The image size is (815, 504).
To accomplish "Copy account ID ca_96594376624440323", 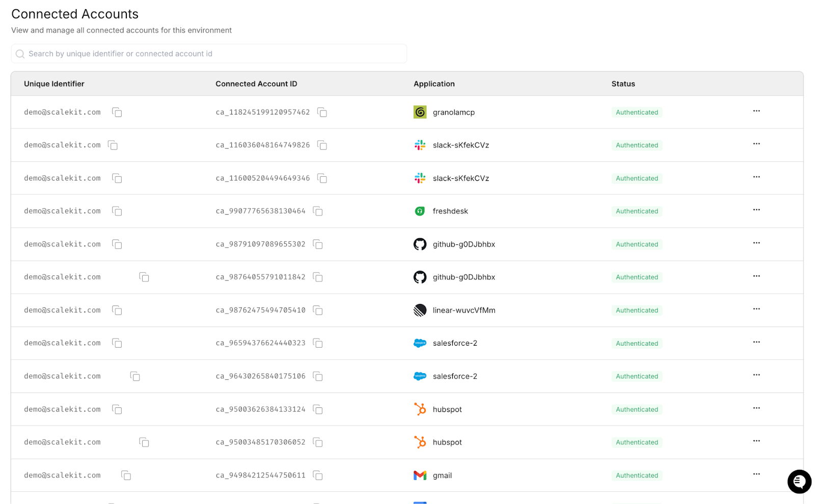I will [x=318, y=343].
